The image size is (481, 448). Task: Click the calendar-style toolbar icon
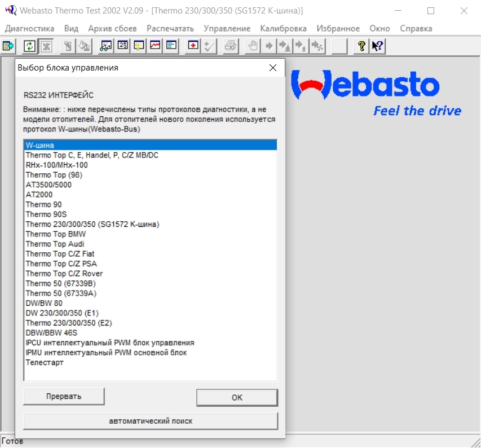click(122, 46)
